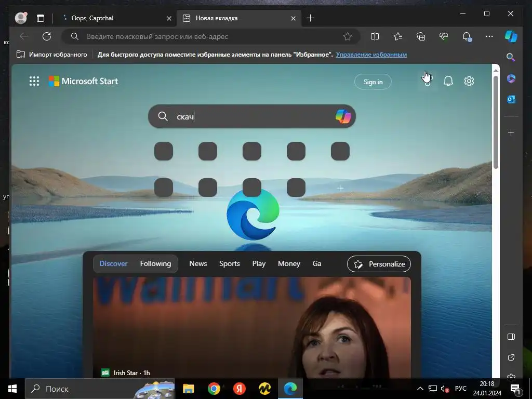Launch Yandex Browser from taskbar

click(x=239, y=389)
